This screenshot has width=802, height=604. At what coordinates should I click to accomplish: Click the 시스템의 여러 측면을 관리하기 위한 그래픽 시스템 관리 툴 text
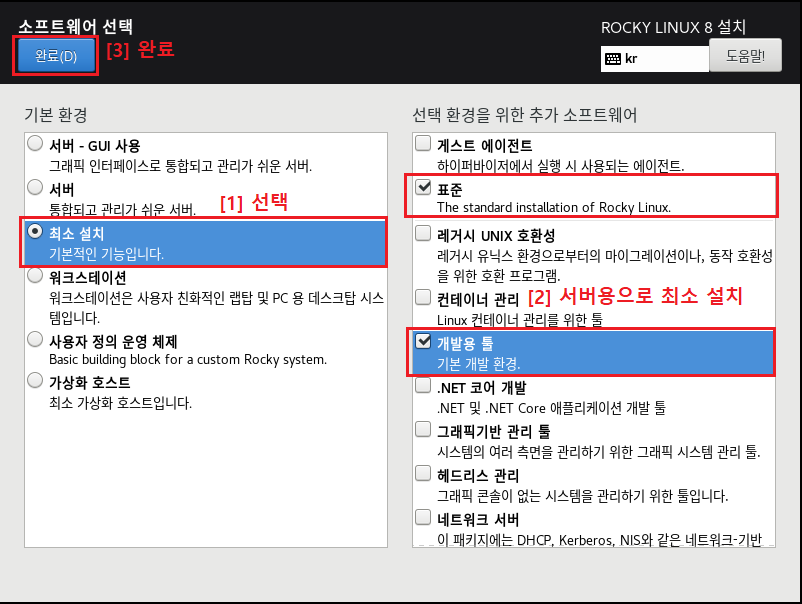[x=599, y=452]
